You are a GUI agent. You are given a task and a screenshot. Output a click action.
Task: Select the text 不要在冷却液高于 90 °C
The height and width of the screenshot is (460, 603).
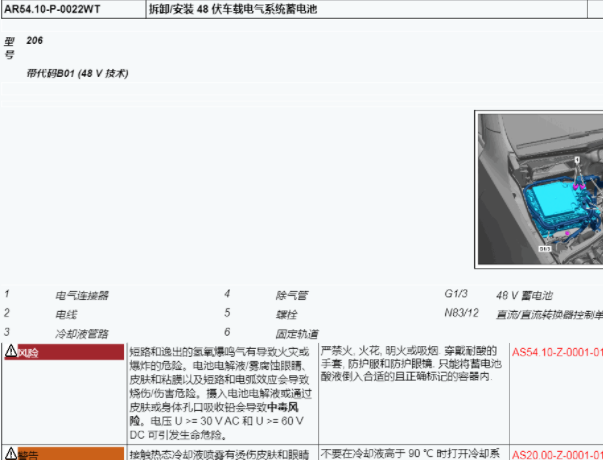point(376,454)
